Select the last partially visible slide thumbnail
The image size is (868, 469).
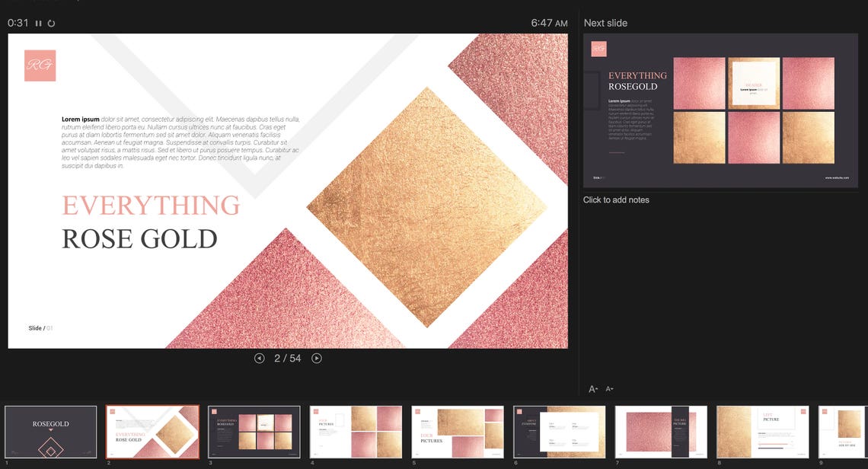845,432
